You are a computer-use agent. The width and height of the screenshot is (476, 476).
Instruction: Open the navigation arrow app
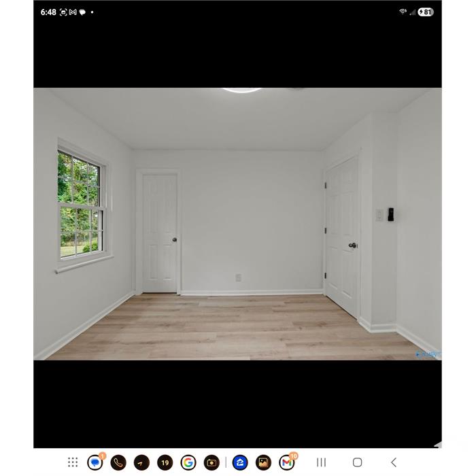tap(141, 462)
